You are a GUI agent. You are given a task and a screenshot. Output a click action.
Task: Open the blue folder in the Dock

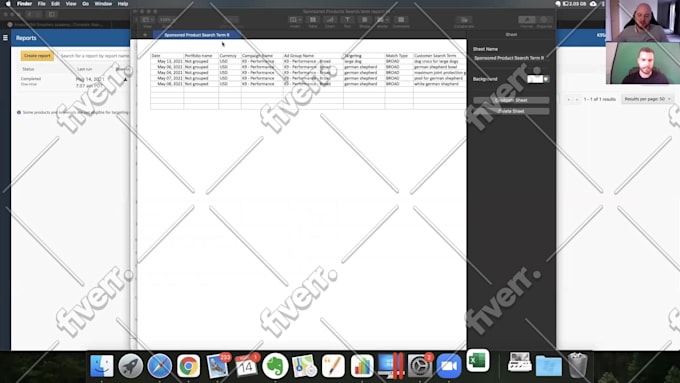click(x=549, y=366)
